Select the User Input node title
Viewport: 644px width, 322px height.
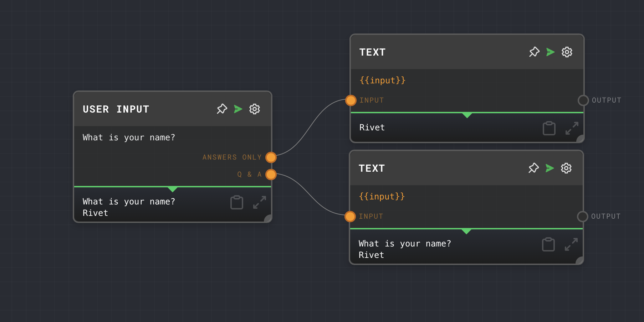pos(116,109)
